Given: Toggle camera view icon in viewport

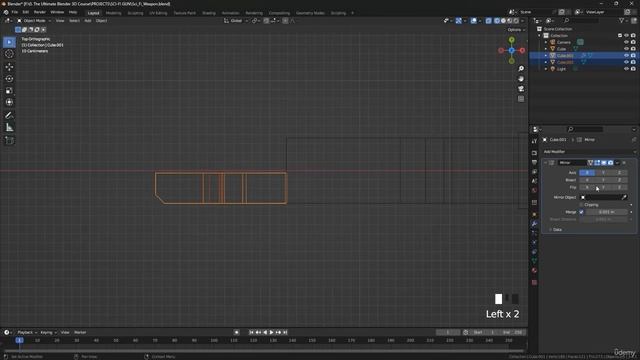Looking at the screenshot, I should (x=521, y=89).
